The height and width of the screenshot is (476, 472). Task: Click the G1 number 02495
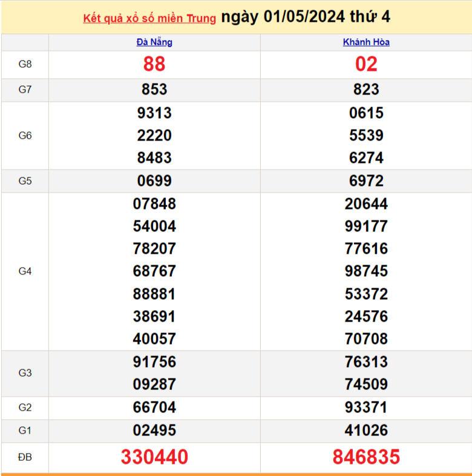(154, 430)
